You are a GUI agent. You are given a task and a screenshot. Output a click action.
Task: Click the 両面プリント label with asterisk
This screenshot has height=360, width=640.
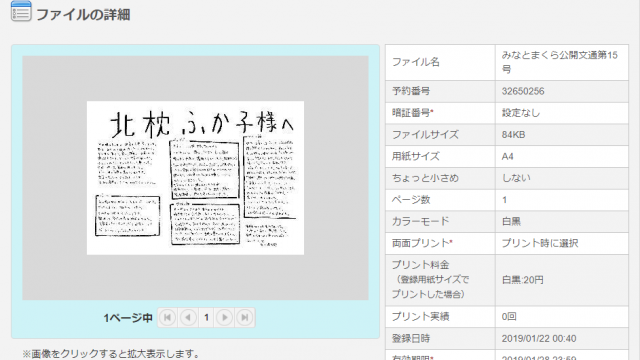(422, 243)
